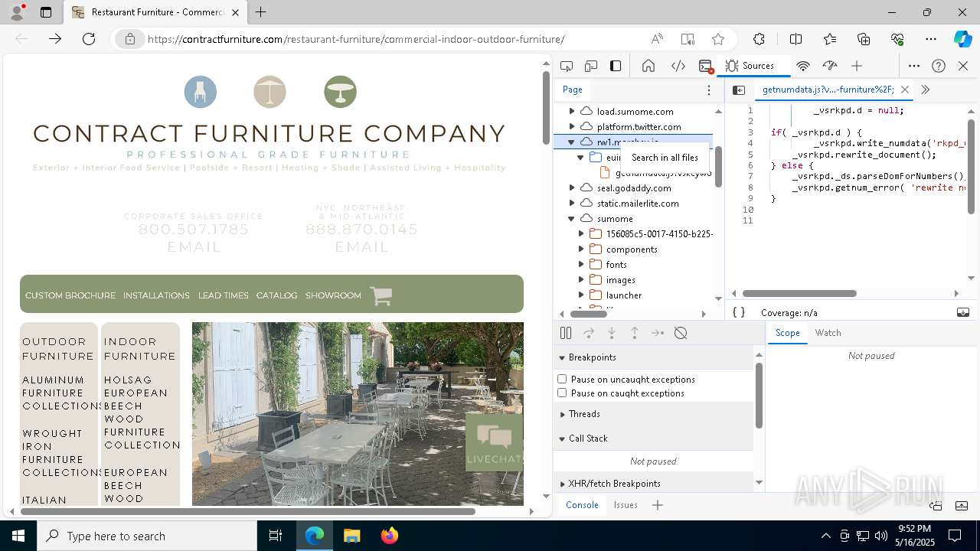The image size is (980, 551).
Task: Open LEAD TIMES navigation link
Action: 224,295
